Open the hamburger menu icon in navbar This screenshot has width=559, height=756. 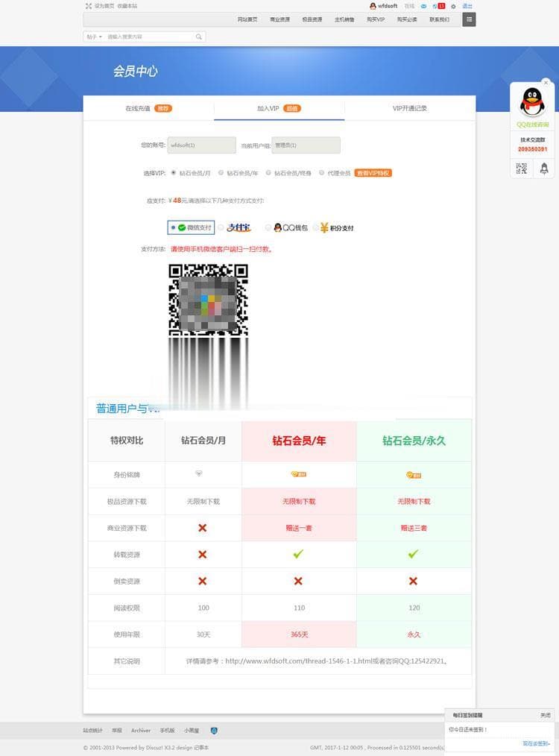pos(469,19)
